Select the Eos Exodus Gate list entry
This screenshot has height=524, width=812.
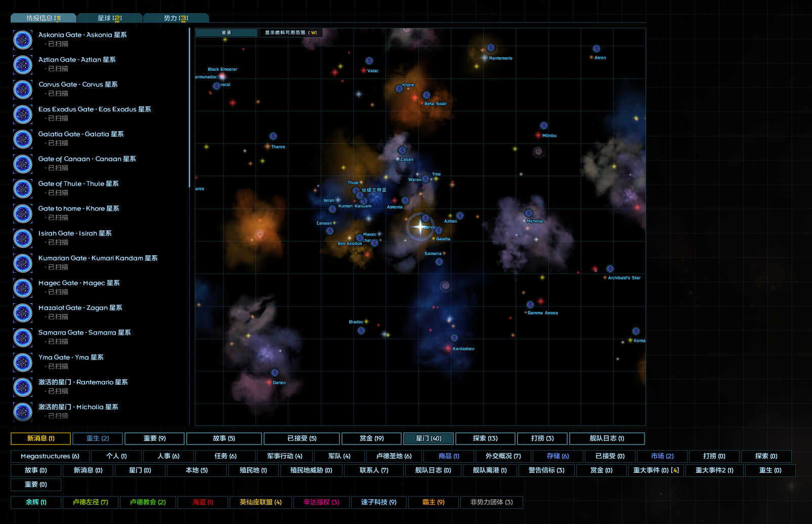tap(95, 109)
